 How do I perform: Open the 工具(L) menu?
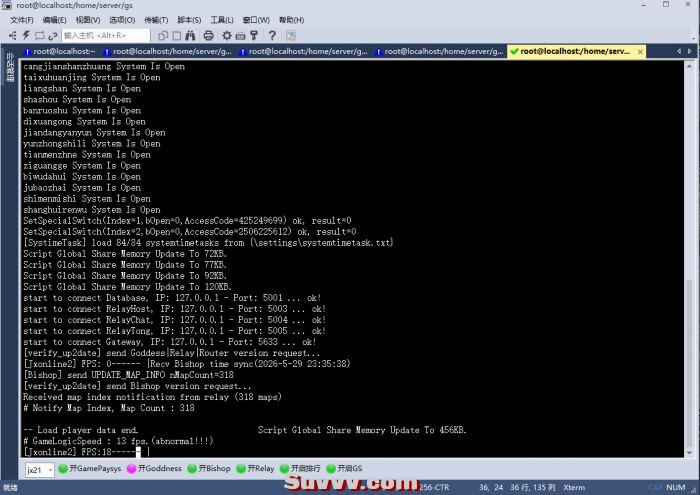[x=222, y=20]
